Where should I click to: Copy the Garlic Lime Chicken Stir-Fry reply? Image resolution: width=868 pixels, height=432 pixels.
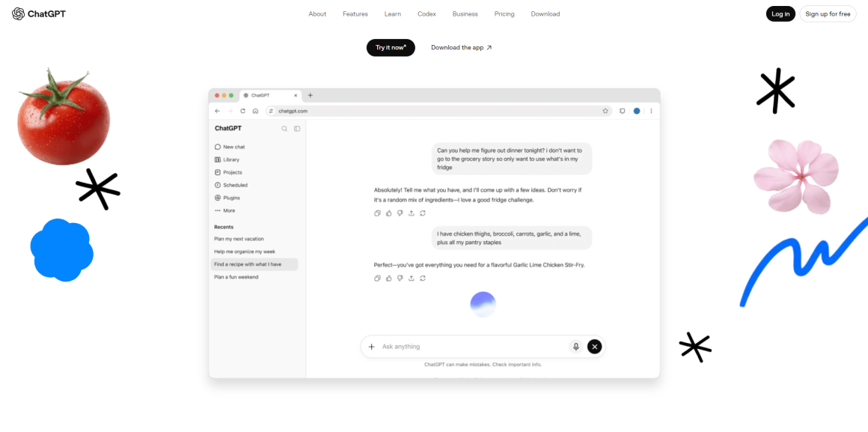click(378, 278)
